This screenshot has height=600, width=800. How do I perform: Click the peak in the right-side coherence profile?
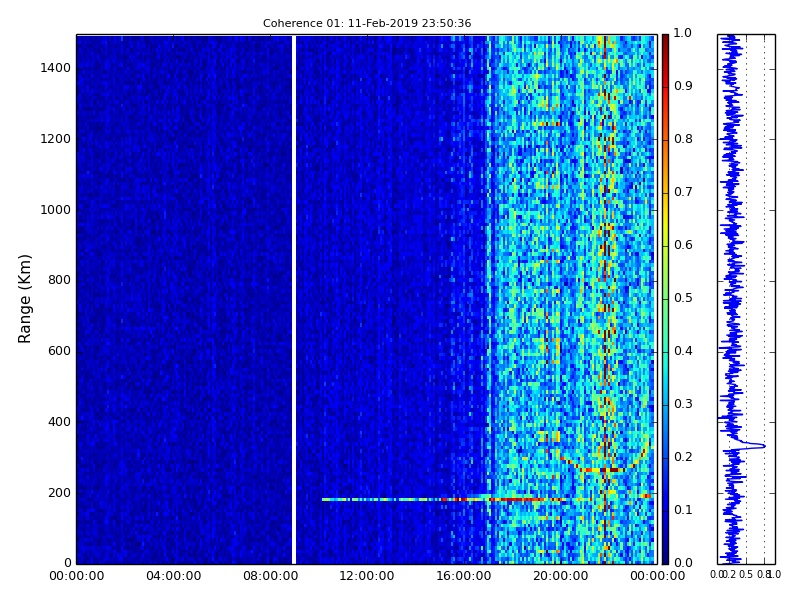tap(762, 446)
